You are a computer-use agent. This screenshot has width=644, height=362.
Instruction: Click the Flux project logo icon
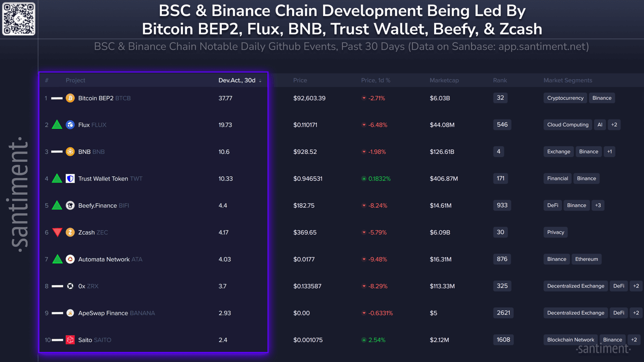click(70, 125)
